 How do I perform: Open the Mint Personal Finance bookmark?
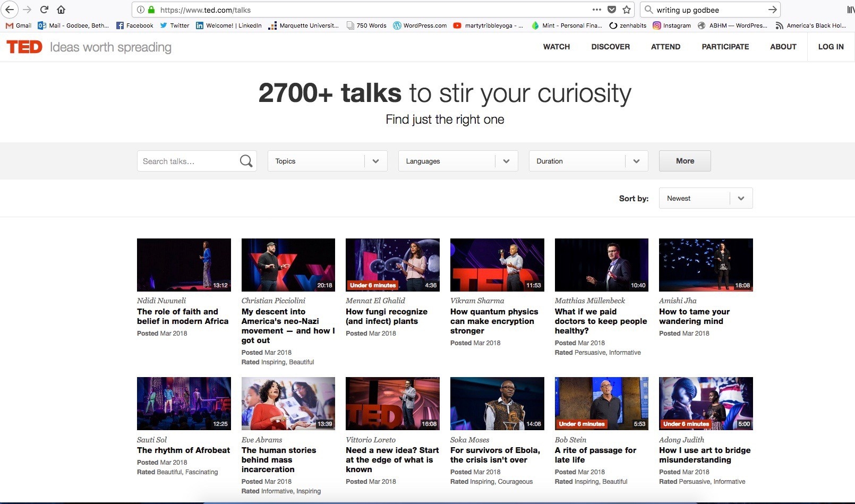point(567,25)
